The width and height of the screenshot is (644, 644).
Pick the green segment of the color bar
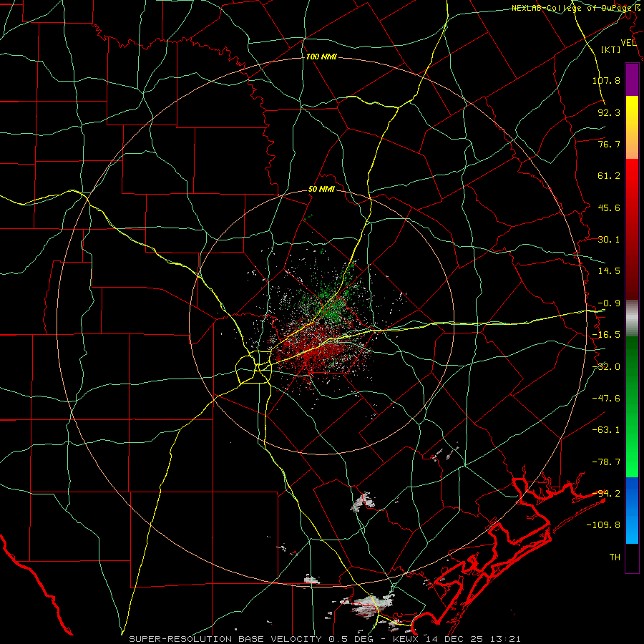(632, 406)
